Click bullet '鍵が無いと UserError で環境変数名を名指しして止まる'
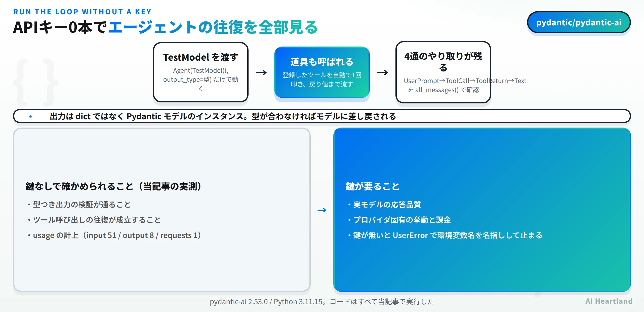The height and width of the screenshot is (312, 644). click(x=445, y=235)
